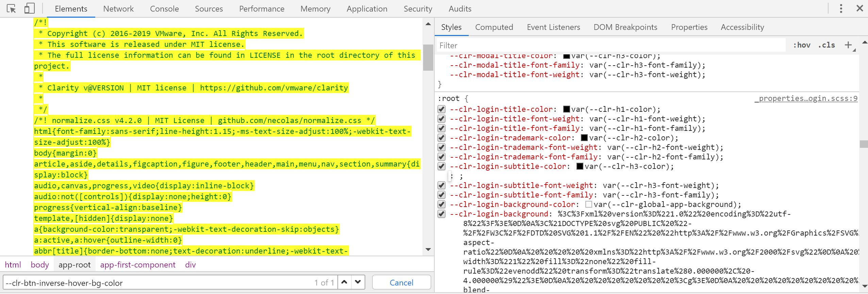This screenshot has height=294, width=868.
Task: Click the Styles pane vertical scrollbar thumb
Action: click(864, 144)
